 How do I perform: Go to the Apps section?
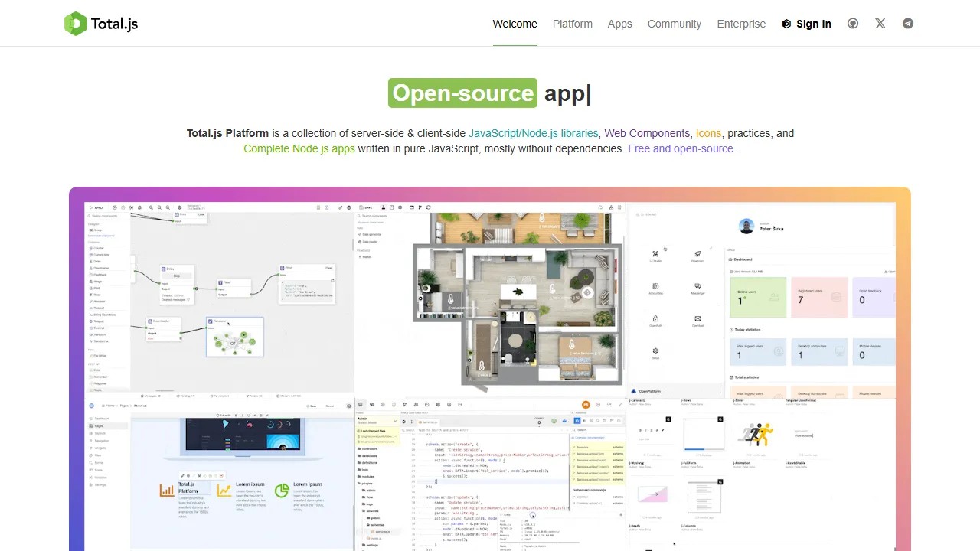[620, 24]
